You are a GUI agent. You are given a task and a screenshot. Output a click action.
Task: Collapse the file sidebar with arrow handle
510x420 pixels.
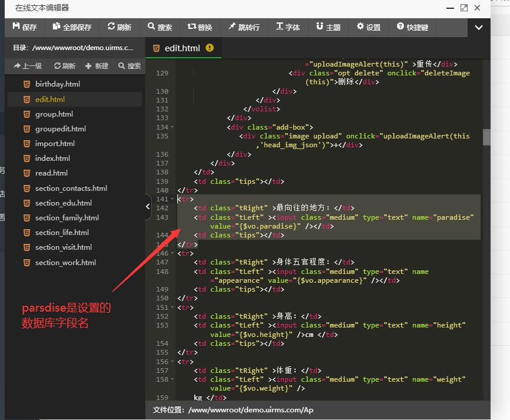pyautogui.click(x=148, y=207)
